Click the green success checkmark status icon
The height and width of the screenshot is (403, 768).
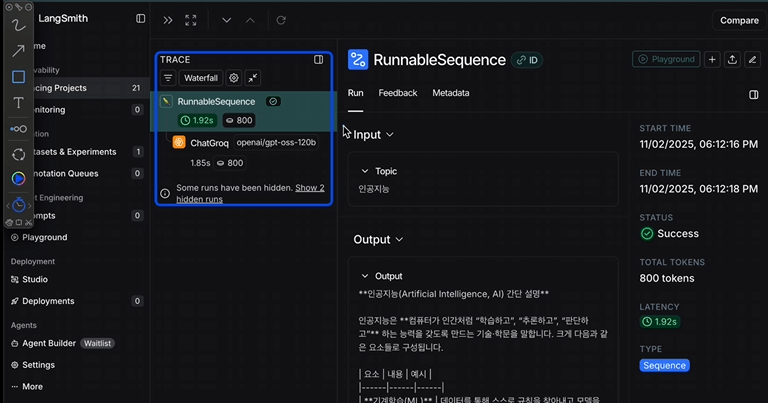pos(647,234)
